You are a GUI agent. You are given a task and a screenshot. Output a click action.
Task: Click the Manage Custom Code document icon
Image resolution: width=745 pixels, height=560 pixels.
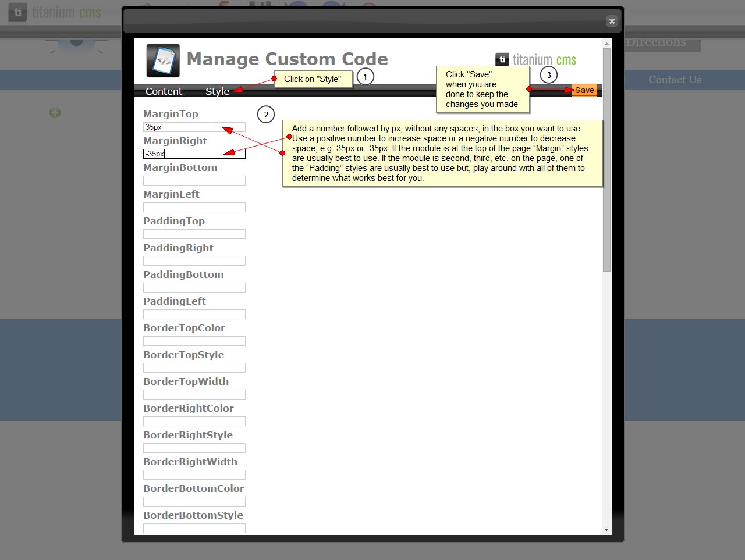pos(163,60)
